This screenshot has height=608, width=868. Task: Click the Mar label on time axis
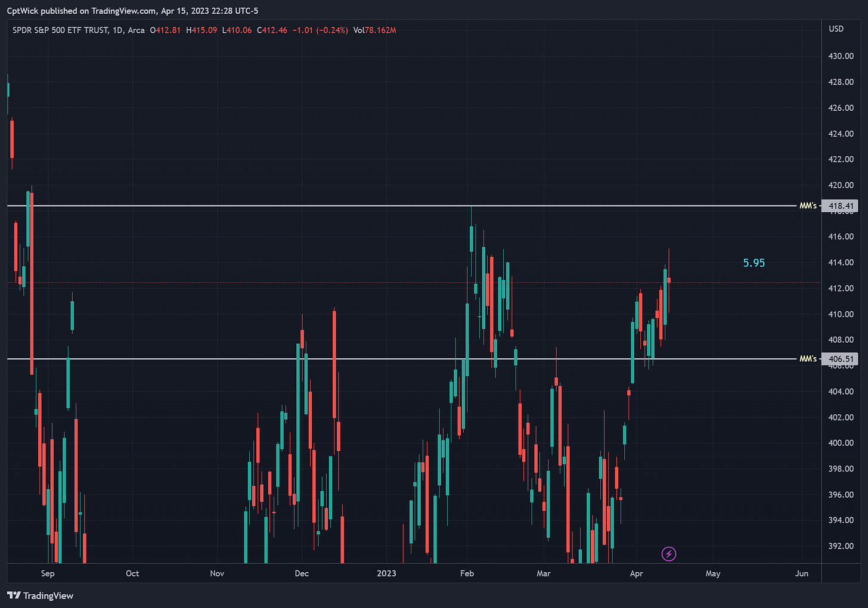[543, 573]
